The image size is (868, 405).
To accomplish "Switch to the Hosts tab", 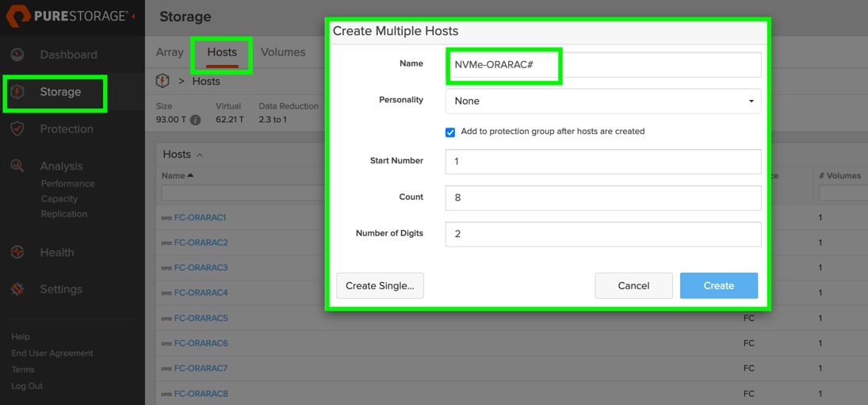I will pyautogui.click(x=222, y=52).
